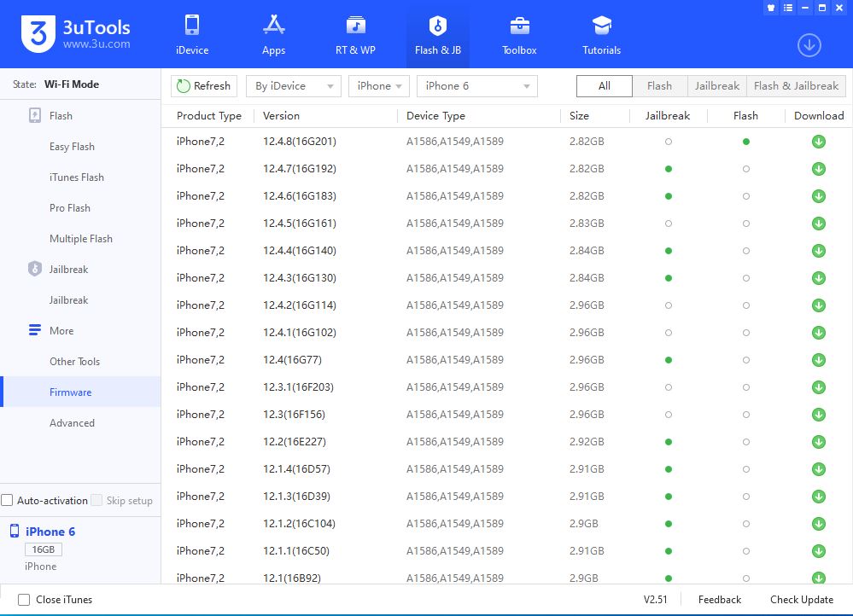Expand the By iDevice dropdown
This screenshot has width=853, height=616.
293,86
